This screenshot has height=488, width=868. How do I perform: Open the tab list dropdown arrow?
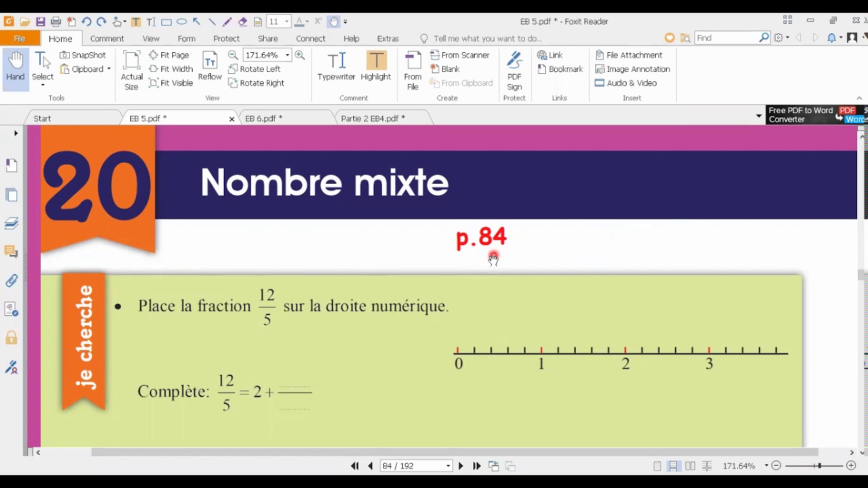(x=759, y=117)
